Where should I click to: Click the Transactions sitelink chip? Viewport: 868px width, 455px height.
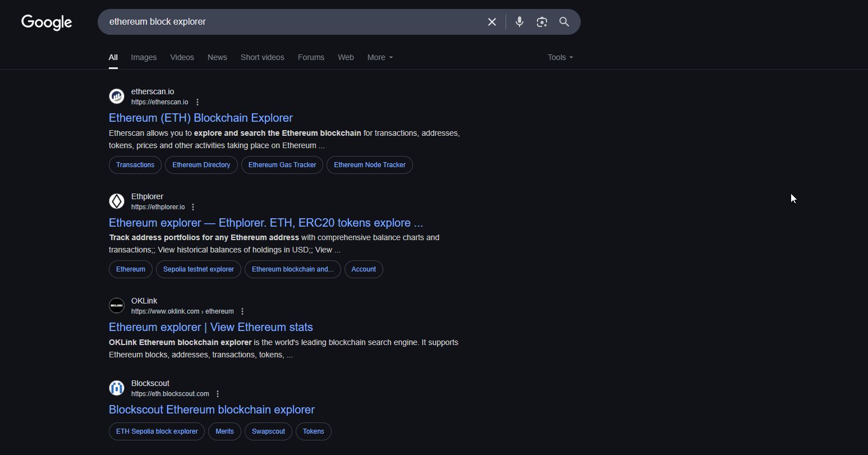(x=135, y=165)
